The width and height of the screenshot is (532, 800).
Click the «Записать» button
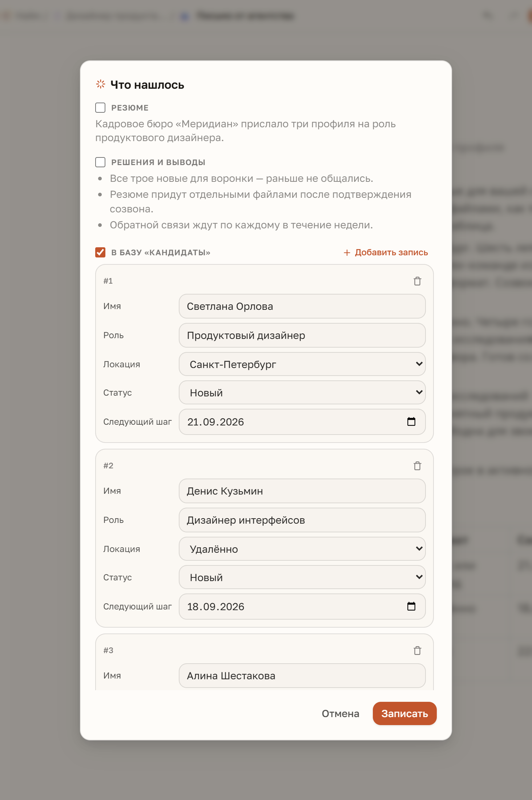pyautogui.click(x=404, y=713)
